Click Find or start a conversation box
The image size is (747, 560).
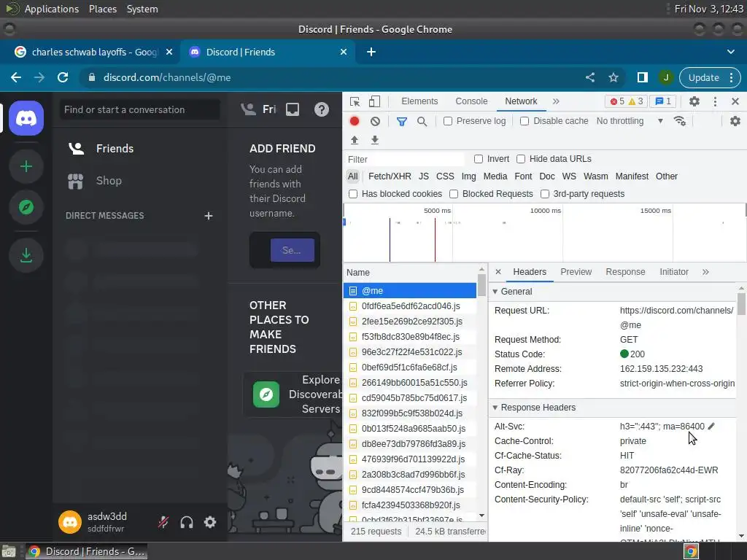(140, 109)
